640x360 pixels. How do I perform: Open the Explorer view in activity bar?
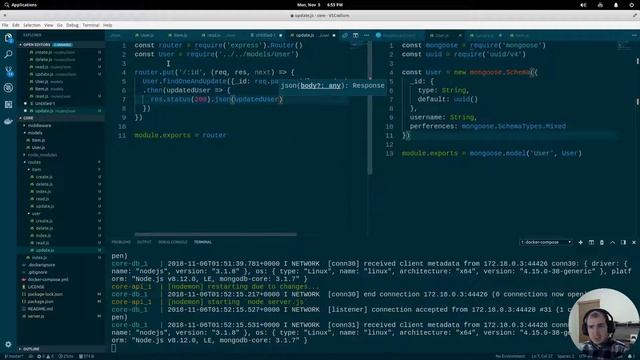click(x=8, y=38)
